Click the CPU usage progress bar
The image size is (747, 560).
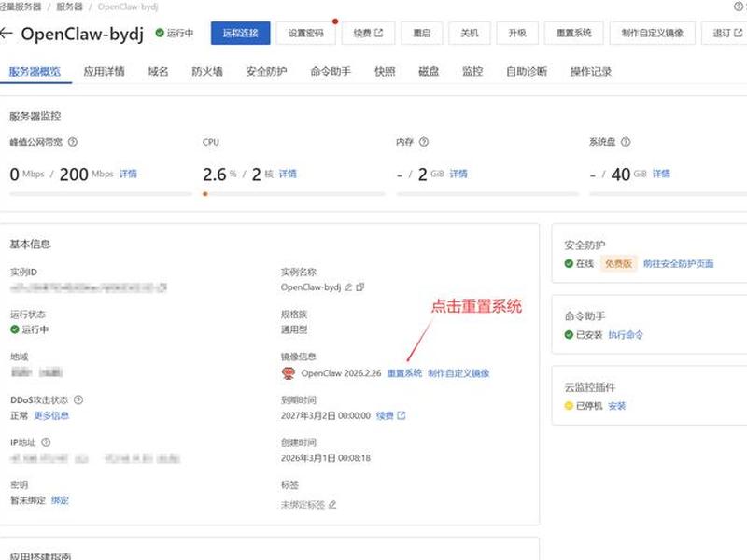294,194
